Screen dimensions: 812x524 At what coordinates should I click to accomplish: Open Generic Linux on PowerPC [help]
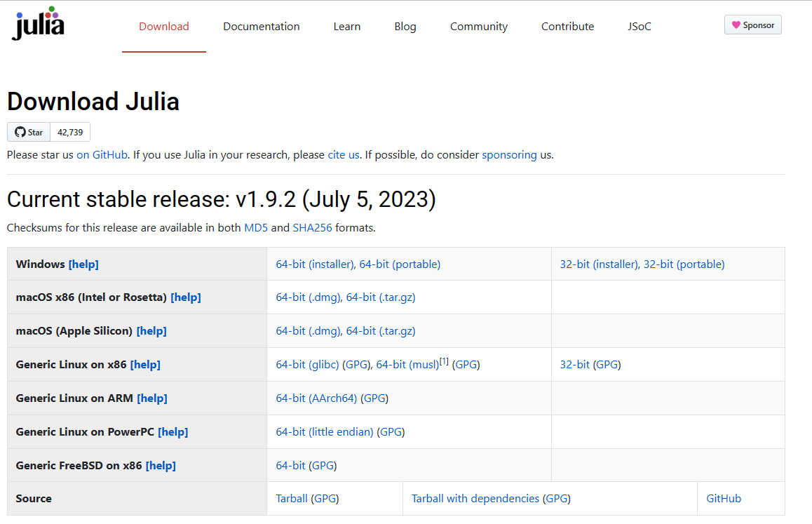[x=173, y=432]
